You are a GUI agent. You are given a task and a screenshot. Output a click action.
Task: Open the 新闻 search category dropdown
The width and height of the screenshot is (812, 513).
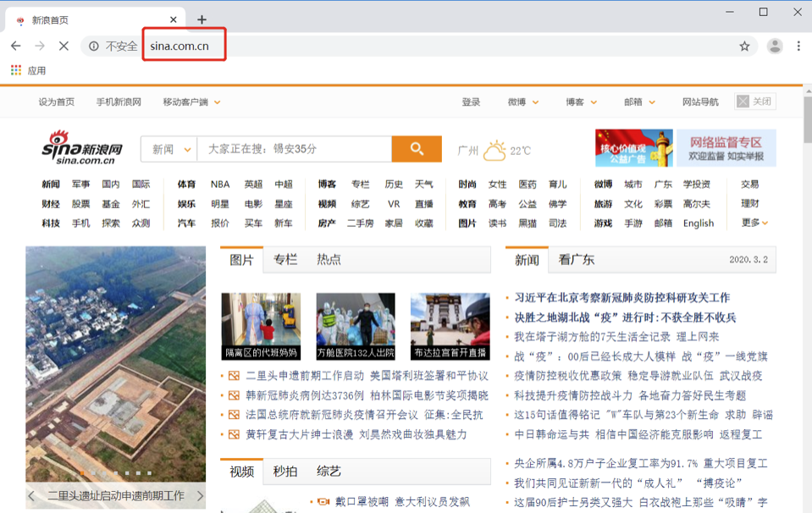[169, 149]
